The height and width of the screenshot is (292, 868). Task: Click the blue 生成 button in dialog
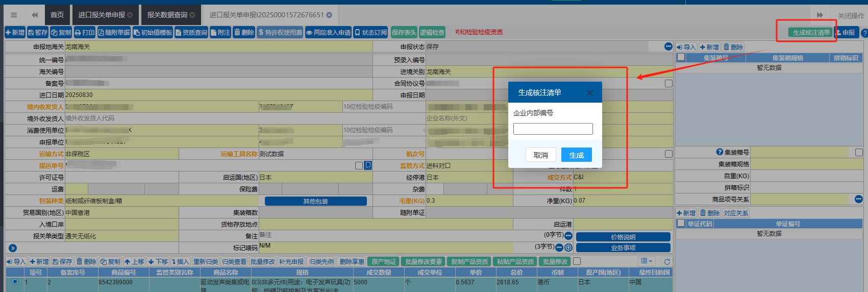(576, 155)
